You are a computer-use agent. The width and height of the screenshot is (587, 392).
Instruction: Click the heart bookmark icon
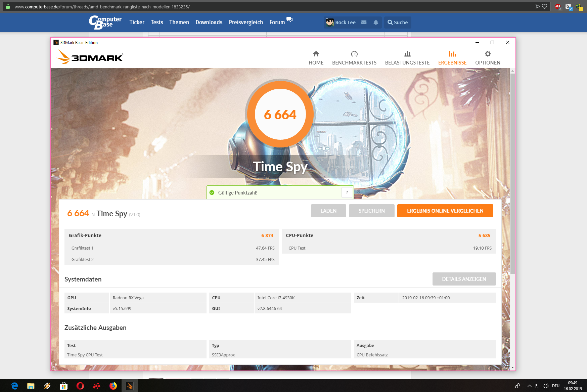click(x=545, y=6)
